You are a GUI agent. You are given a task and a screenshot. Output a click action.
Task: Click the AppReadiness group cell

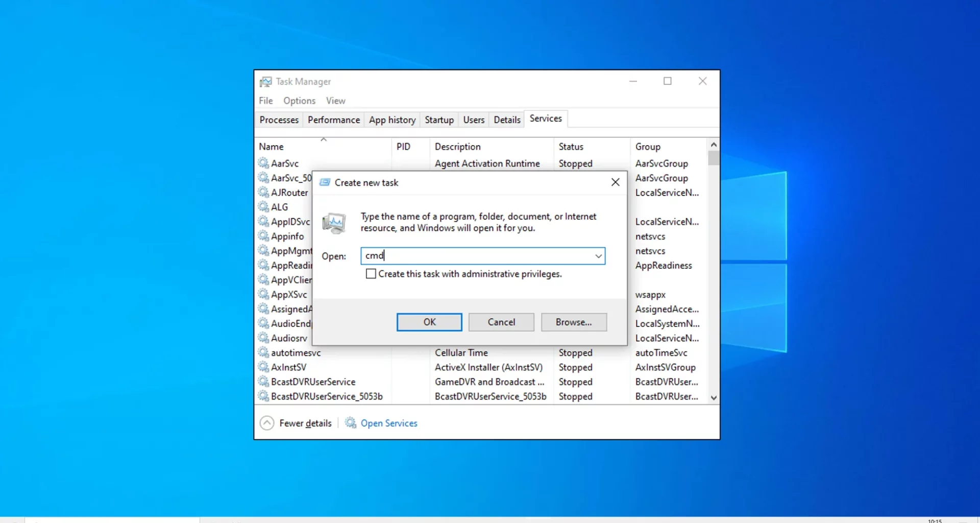point(664,266)
